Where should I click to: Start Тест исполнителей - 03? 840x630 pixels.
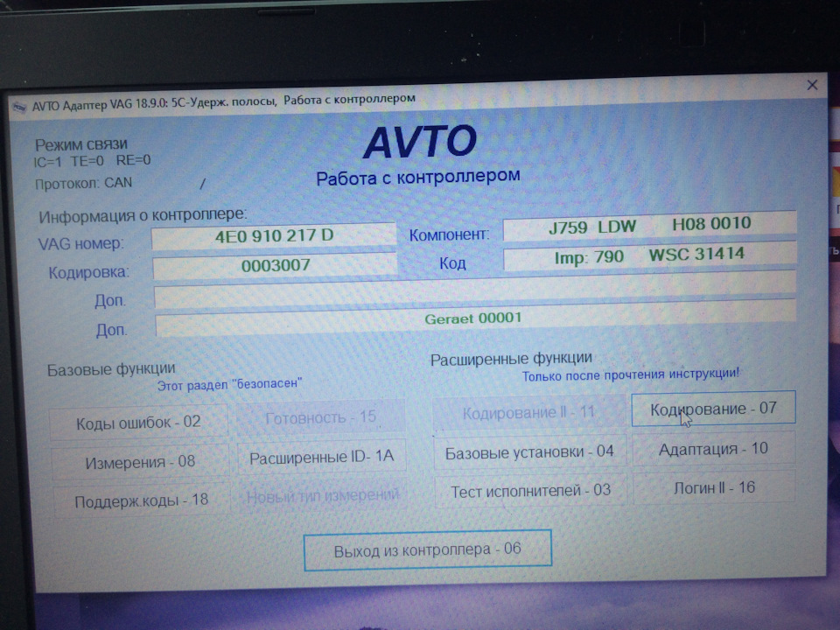tap(530, 491)
